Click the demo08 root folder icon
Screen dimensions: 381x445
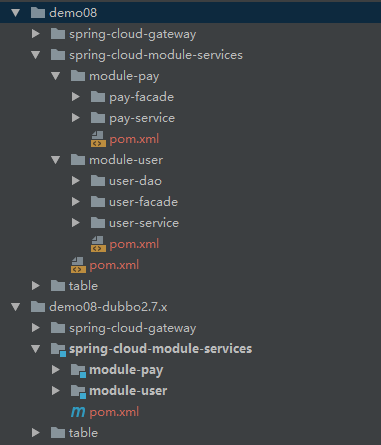click(38, 13)
